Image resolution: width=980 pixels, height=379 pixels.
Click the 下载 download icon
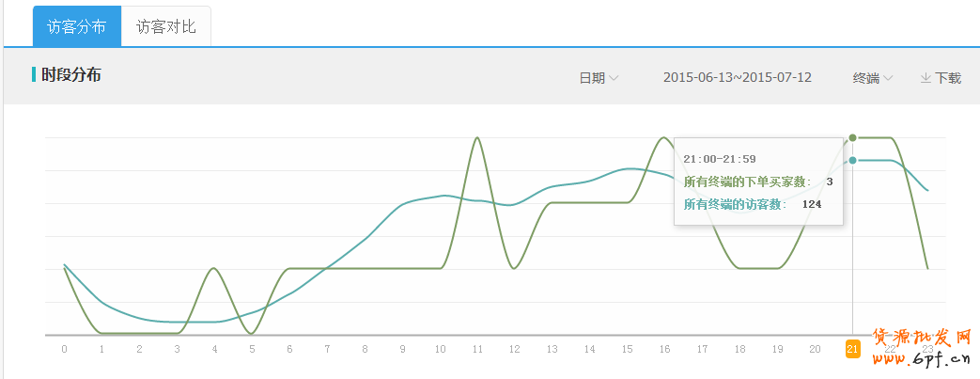926,78
